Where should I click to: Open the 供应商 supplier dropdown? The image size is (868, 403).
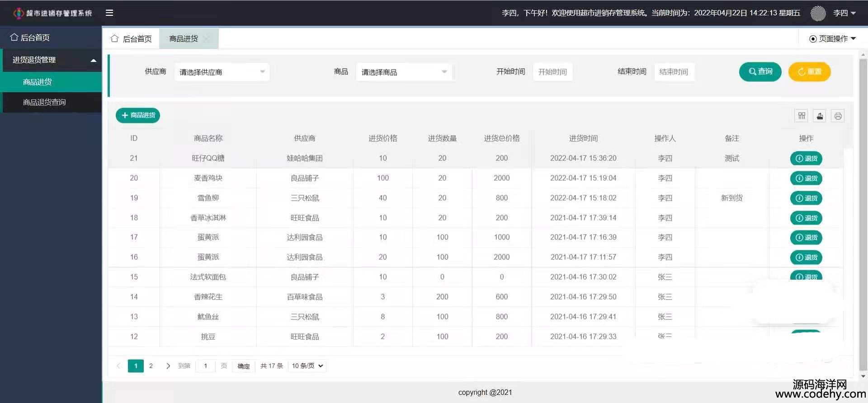point(222,72)
